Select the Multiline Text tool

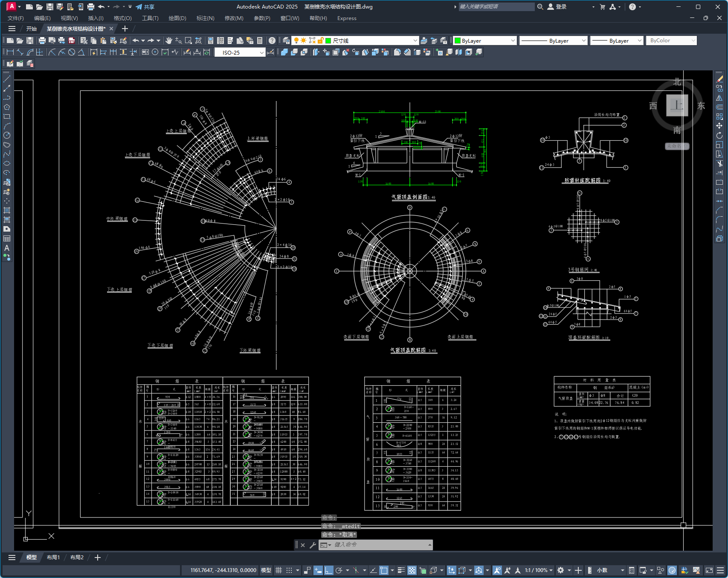7,248
